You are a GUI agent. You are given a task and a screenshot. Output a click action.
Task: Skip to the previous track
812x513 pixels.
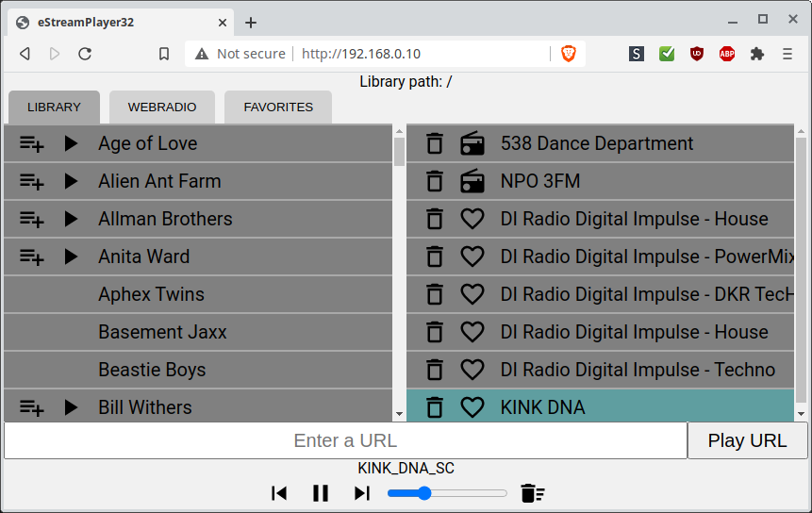[x=279, y=493]
